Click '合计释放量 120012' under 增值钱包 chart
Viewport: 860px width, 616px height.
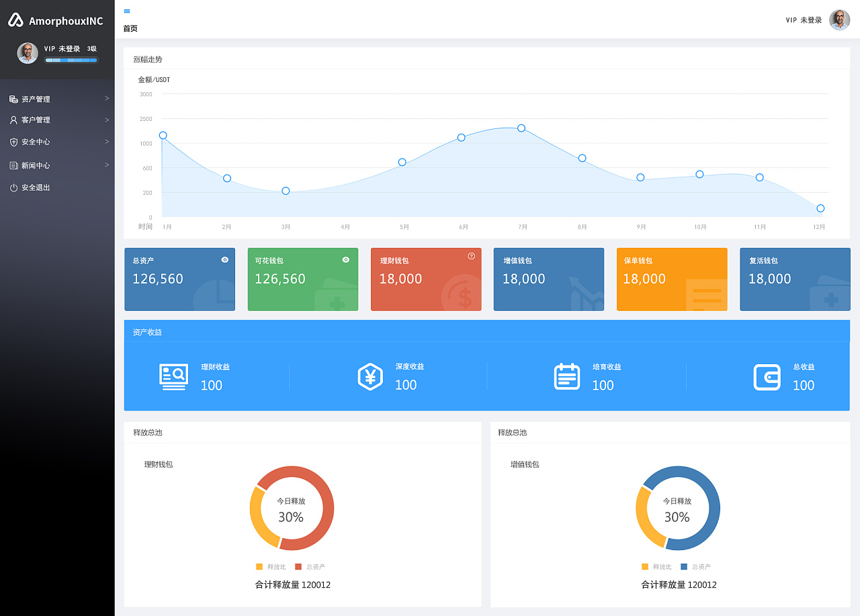coord(679,584)
